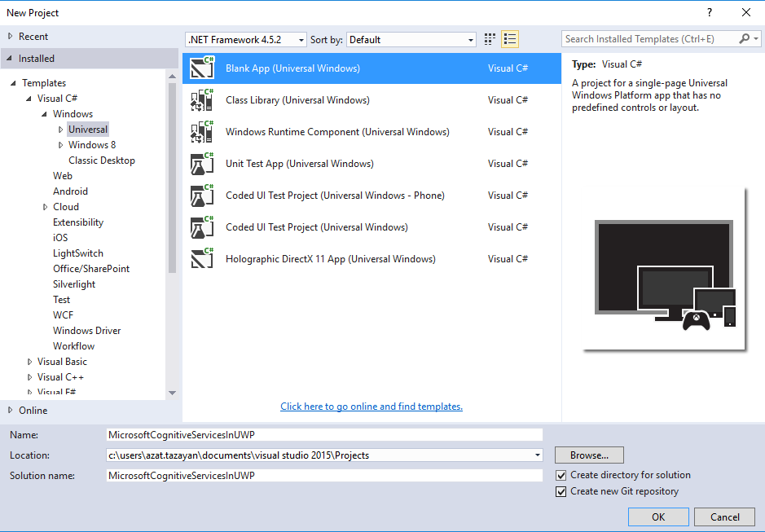This screenshot has width=765, height=532.
Task: Collapse the Visual C# tree node
Action: tap(29, 99)
